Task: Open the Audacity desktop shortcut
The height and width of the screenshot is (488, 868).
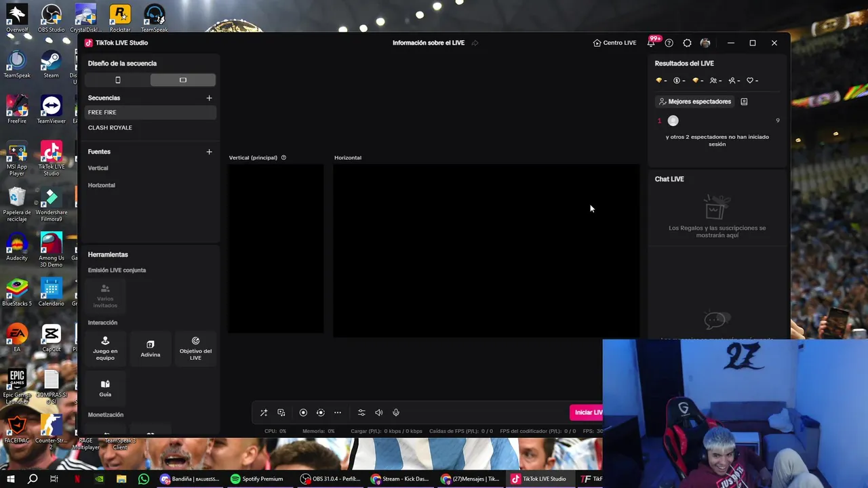Action: click(17, 246)
